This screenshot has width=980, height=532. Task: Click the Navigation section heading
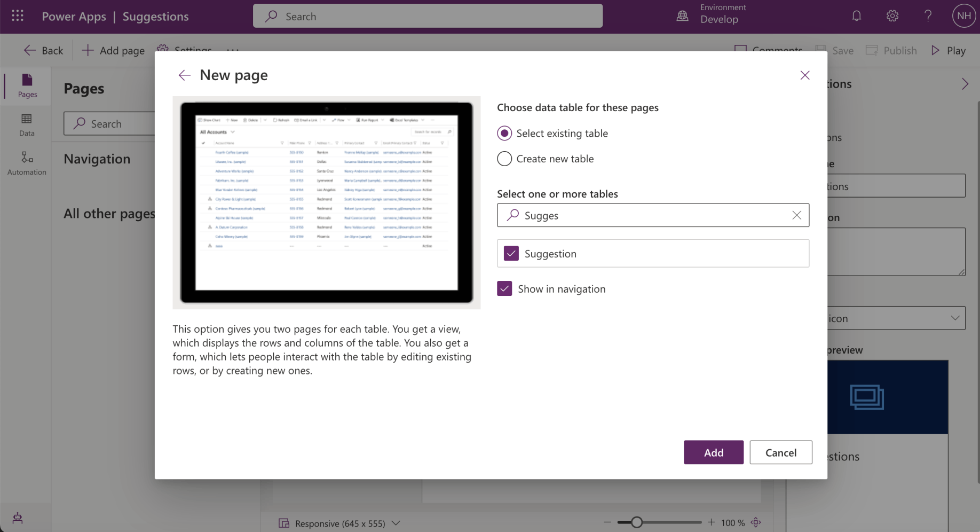click(97, 159)
